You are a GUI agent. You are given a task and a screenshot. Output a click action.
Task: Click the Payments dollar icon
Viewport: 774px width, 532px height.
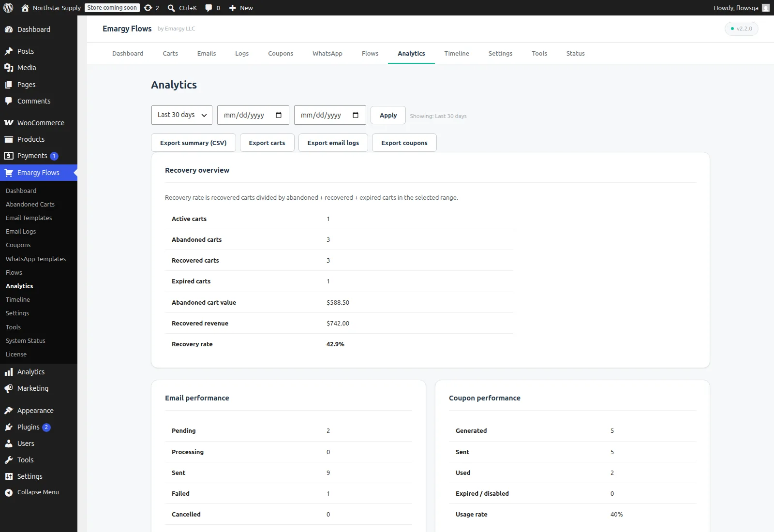(9, 156)
